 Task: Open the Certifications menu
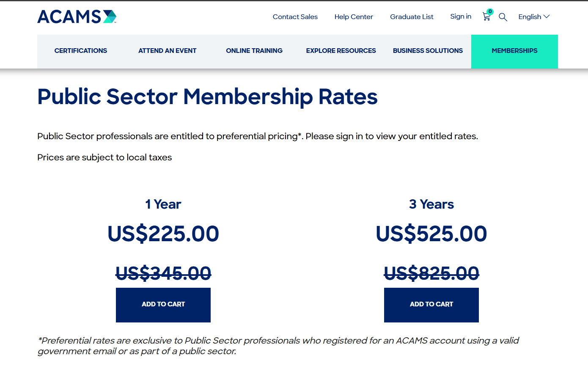[80, 50]
